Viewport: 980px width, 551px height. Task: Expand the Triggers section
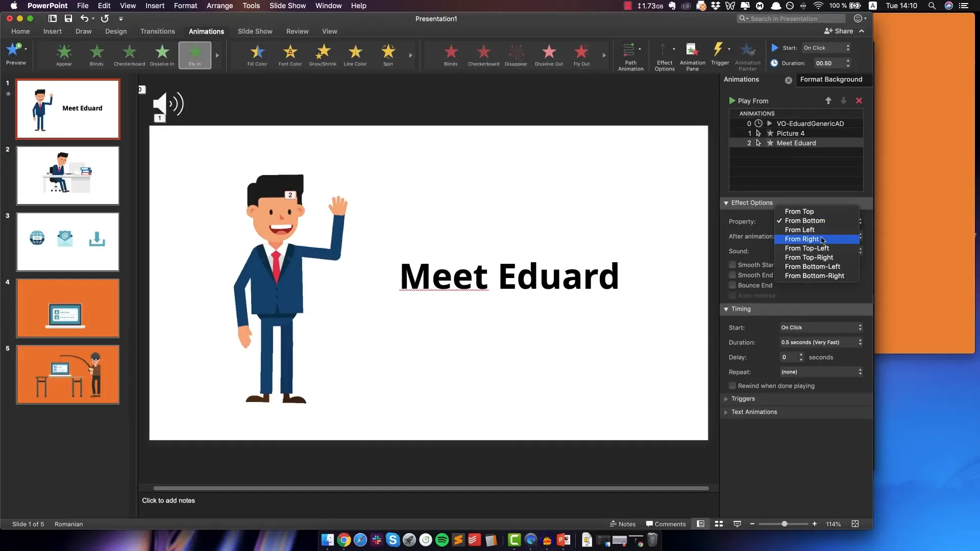[726, 399]
